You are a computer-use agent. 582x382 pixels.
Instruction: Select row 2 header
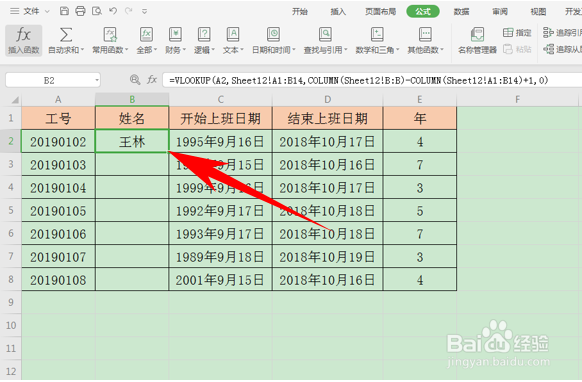coord(11,141)
